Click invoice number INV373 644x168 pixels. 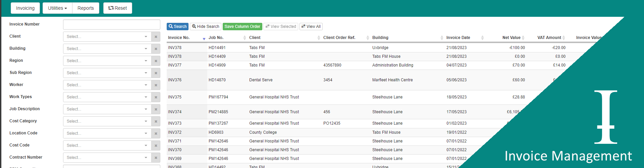[175, 123]
